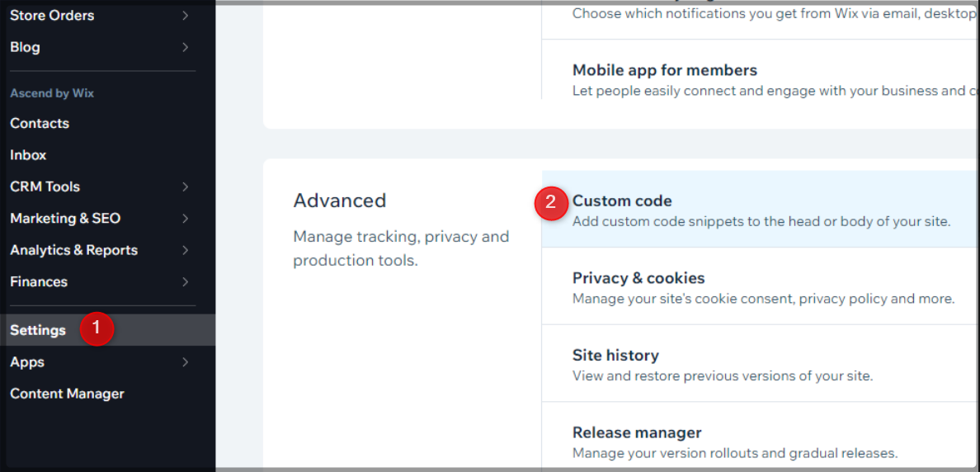980x472 pixels.
Task: Expand the Analytics & Reports arrow
Action: pyautogui.click(x=185, y=250)
